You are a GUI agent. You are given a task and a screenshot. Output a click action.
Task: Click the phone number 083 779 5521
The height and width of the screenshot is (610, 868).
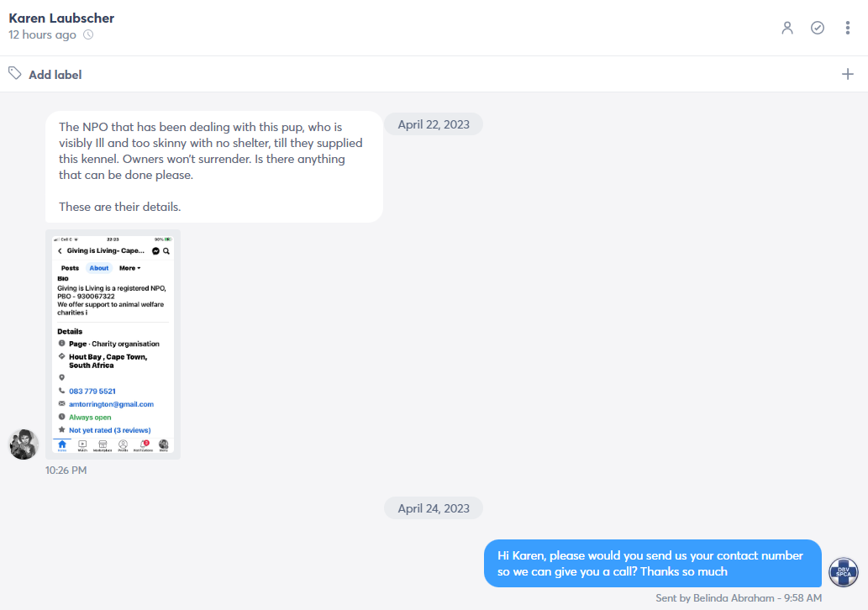(x=92, y=392)
